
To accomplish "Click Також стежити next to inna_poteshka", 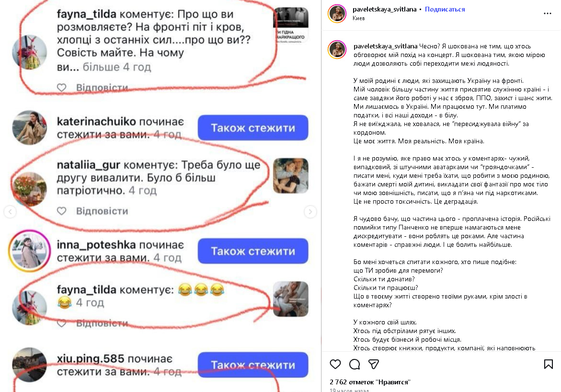I will [x=253, y=251].
